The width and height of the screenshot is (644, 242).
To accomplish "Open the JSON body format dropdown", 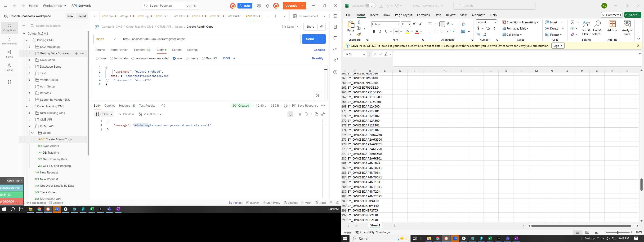I will tap(228, 58).
